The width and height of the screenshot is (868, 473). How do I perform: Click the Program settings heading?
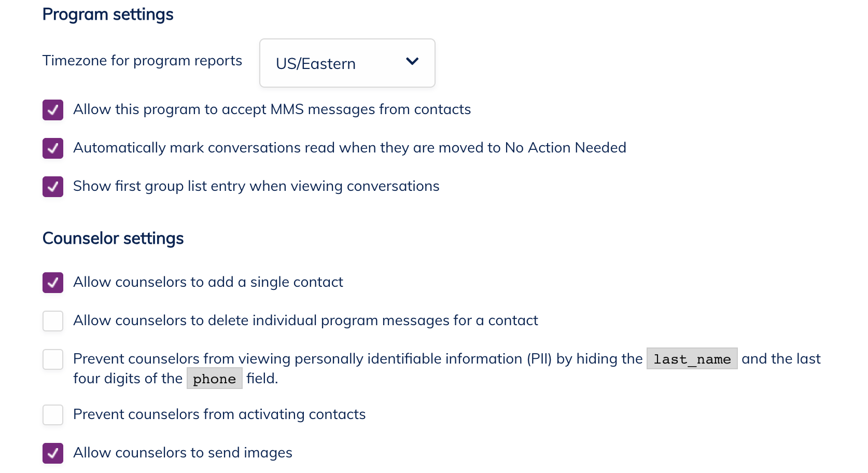pyautogui.click(x=108, y=15)
